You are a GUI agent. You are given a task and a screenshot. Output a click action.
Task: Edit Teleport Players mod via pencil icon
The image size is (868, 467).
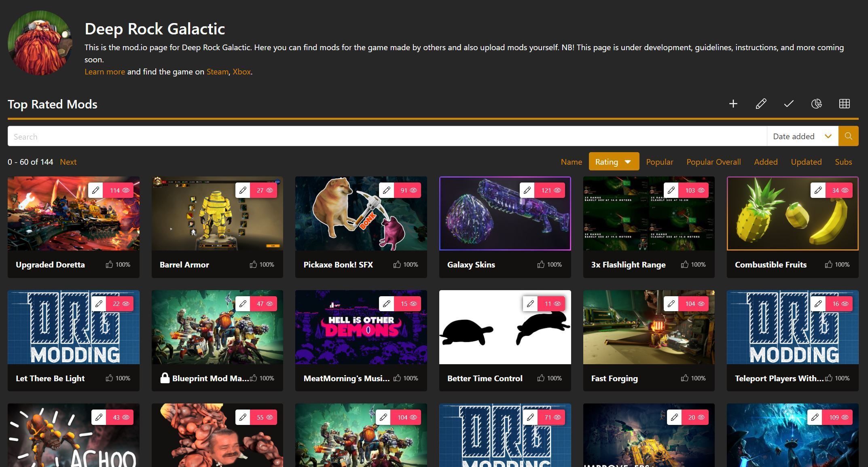(x=818, y=304)
